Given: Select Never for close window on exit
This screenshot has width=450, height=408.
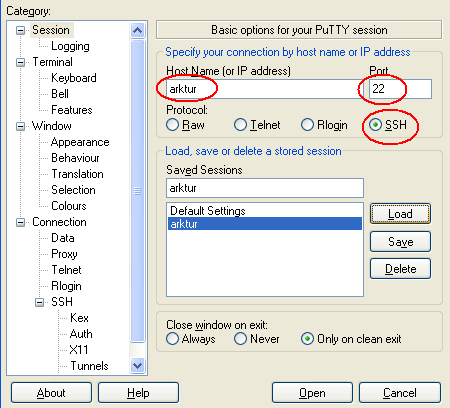Looking at the screenshot, I should 240,339.
